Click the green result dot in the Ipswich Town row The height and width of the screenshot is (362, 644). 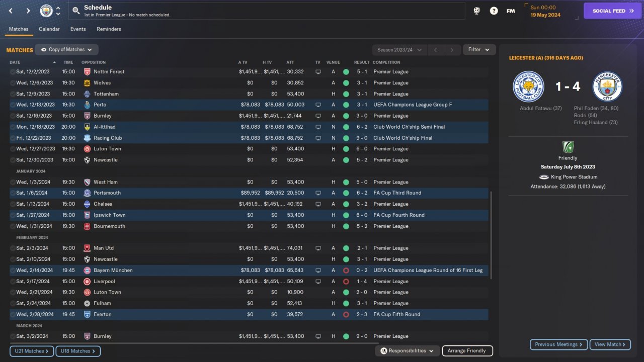(x=346, y=215)
